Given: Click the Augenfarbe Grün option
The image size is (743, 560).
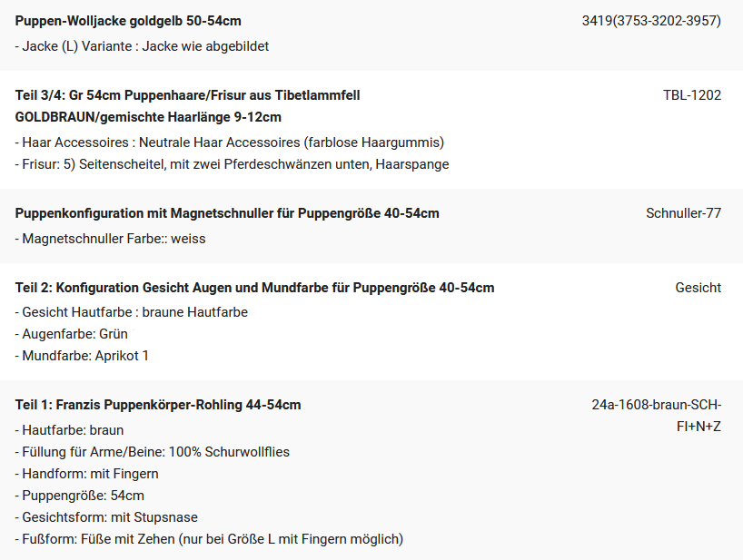Looking at the screenshot, I should coord(72,334).
